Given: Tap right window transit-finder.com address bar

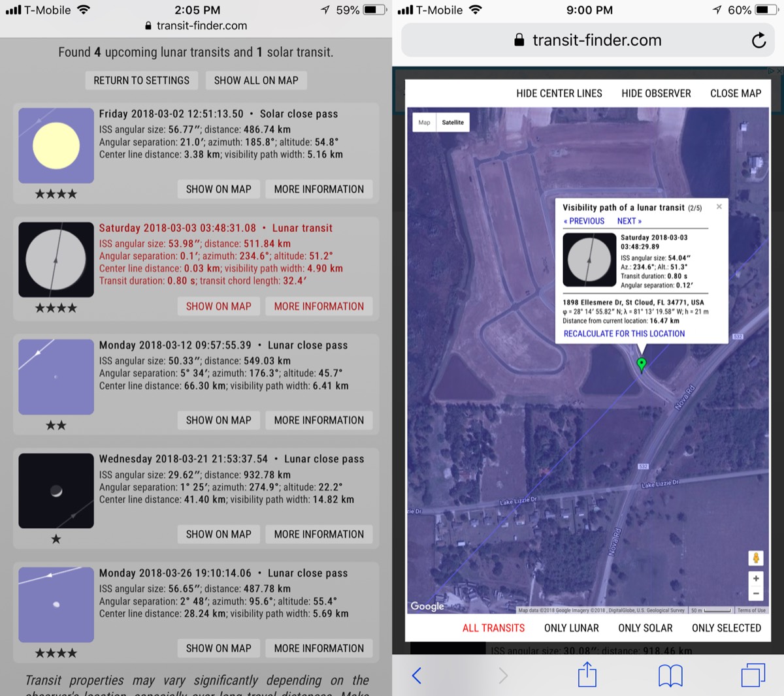Looking at the screenshot, I should tap(588, 40).
